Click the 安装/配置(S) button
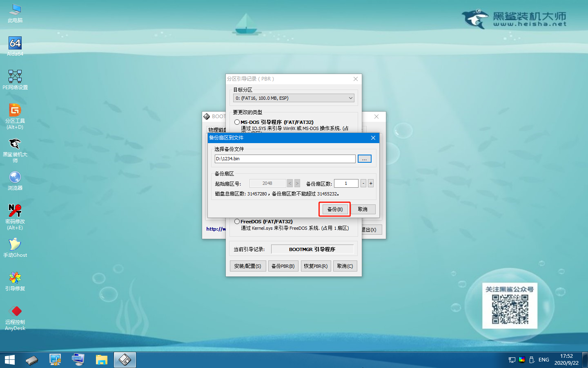588x368 pixels. click(248, 266)
